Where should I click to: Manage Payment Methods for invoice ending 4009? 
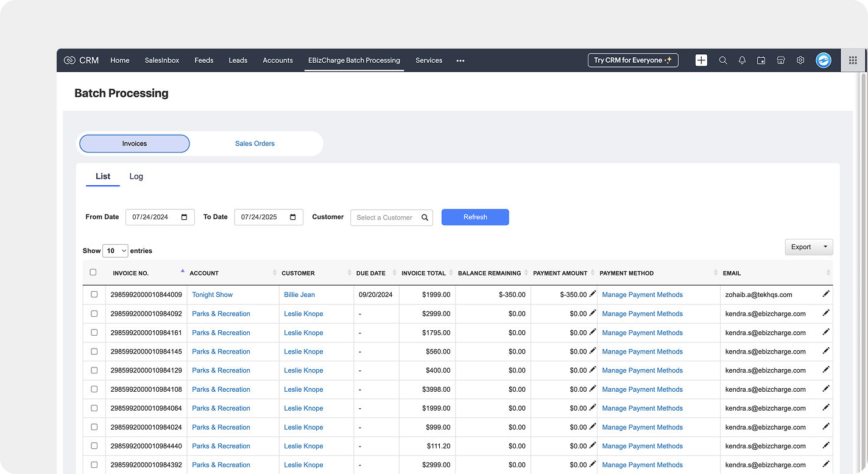pos(643,295)
